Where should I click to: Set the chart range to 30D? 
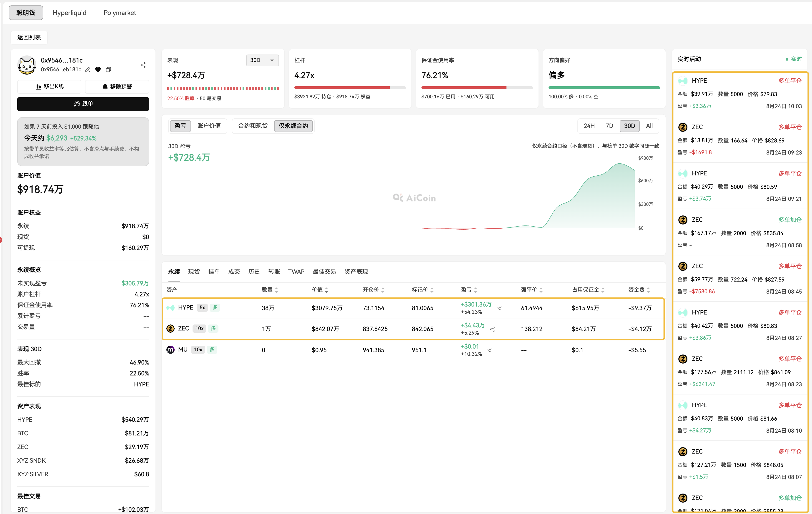[x=629, y=126]
